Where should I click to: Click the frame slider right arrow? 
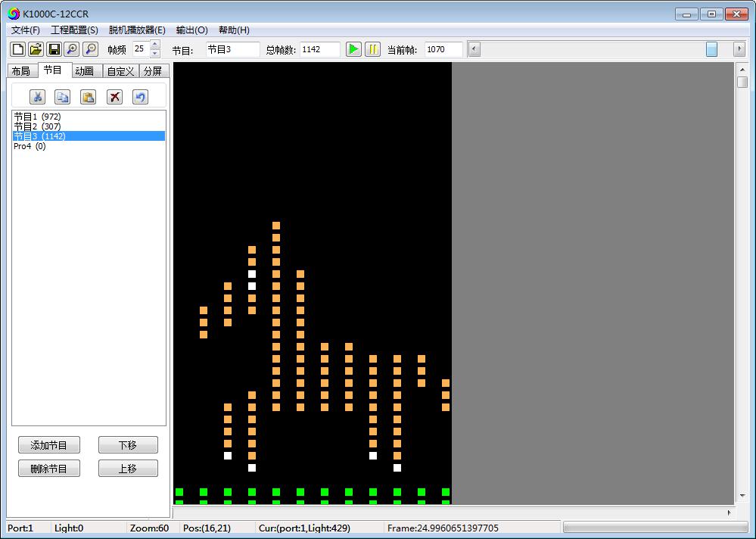pos(739,49)
